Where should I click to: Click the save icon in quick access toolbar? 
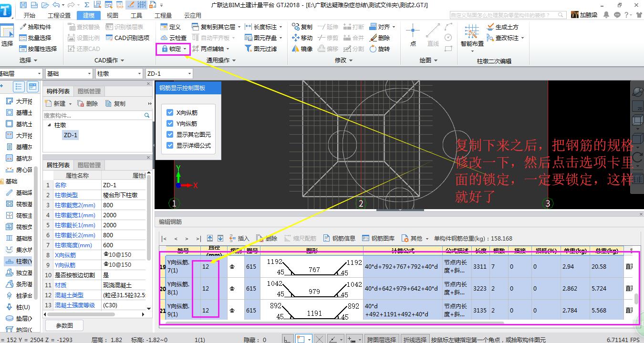23,5
